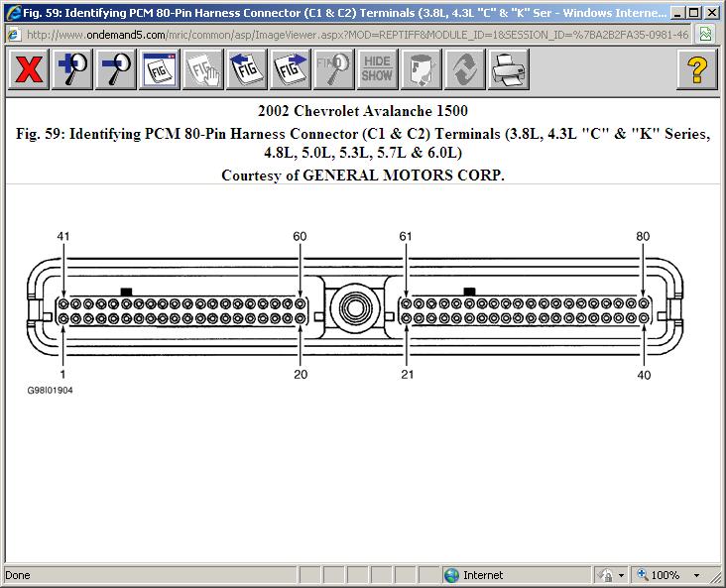The image size is (726, 588).
Task: Click pin label '61' on the diagram
Action: point(406,236)
